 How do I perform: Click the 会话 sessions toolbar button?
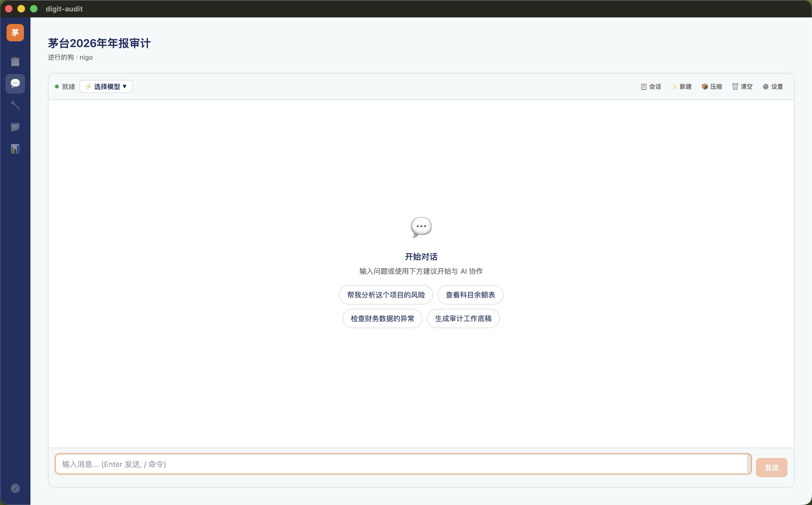pyautogui.click(x=651, y=87)
